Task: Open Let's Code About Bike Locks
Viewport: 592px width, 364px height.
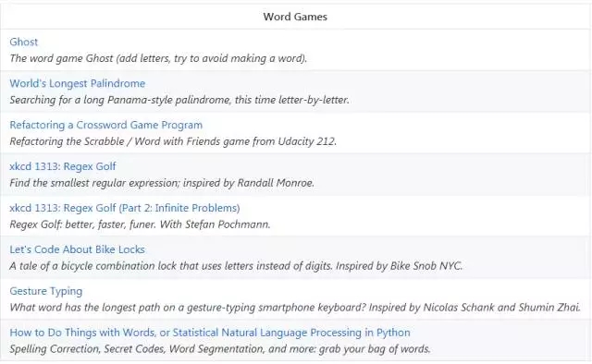Action: click(77, 249)
